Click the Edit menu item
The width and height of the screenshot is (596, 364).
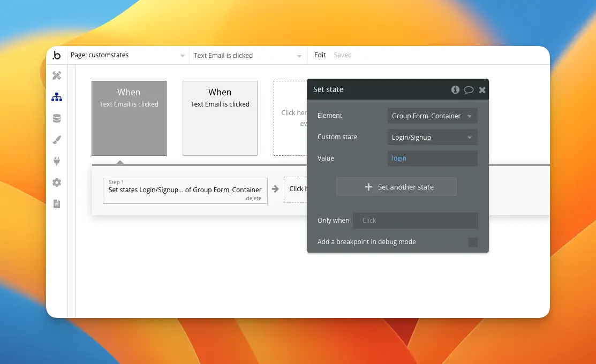[x=320, y=55]
